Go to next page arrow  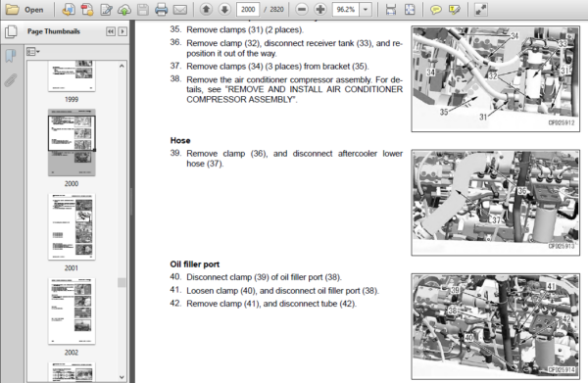click(224, 10)
